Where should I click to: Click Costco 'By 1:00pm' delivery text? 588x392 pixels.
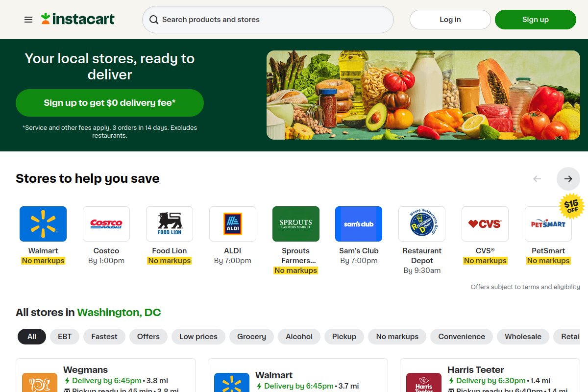106,261
